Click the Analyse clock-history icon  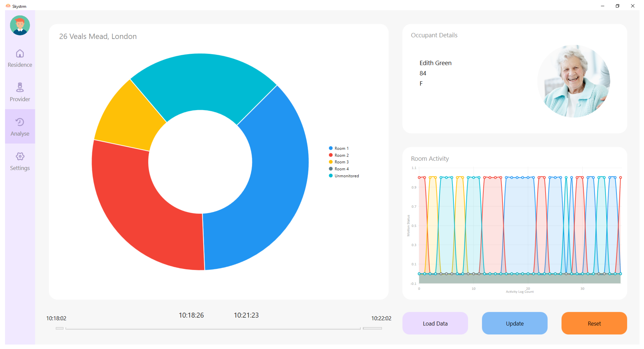tap(20, 122)
